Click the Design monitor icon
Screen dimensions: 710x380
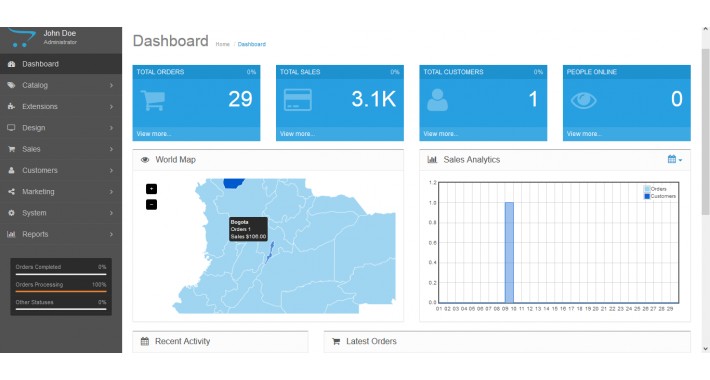coord(11,128)
